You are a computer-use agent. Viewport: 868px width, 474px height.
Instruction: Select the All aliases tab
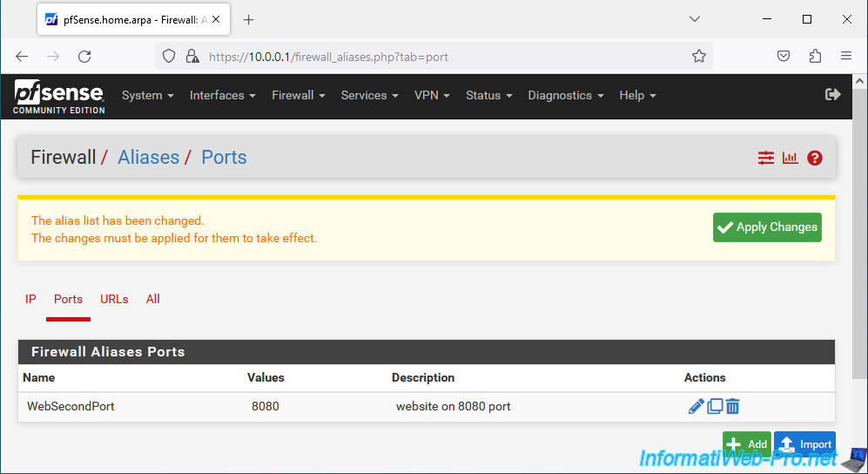point(152,299)
